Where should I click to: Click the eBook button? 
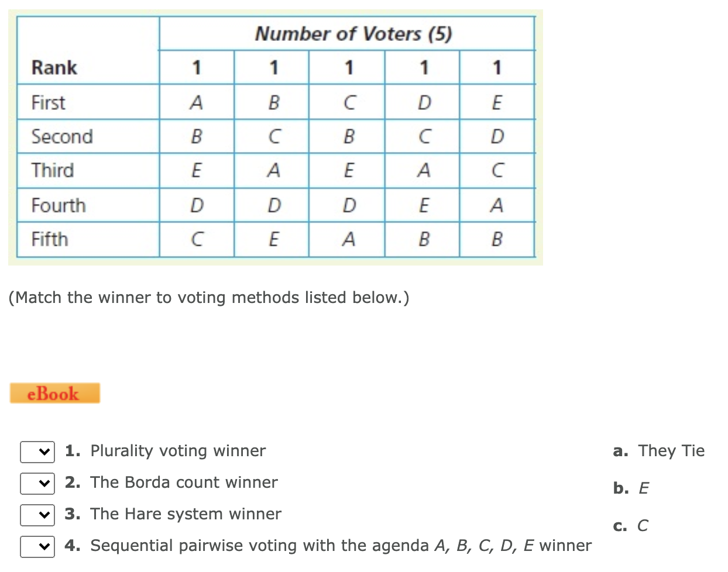(x=54, y=393)
